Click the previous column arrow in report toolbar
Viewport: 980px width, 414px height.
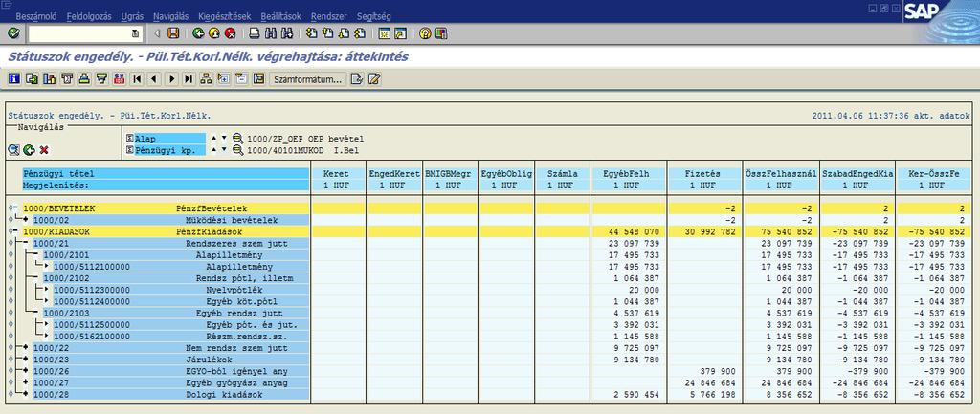point(154,78)
